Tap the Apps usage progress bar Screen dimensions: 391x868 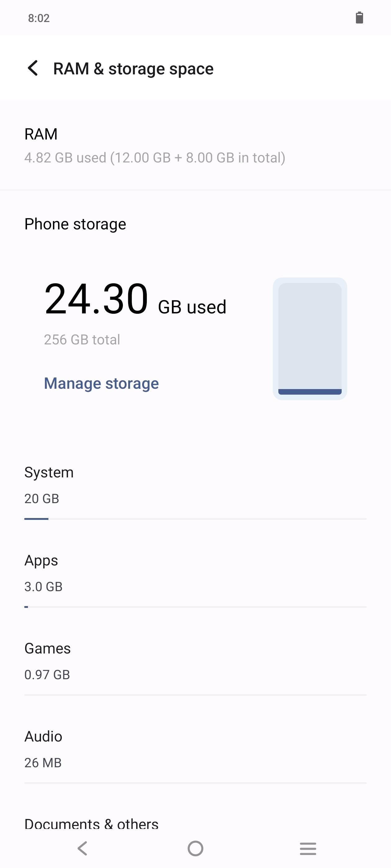pos(195,607)
